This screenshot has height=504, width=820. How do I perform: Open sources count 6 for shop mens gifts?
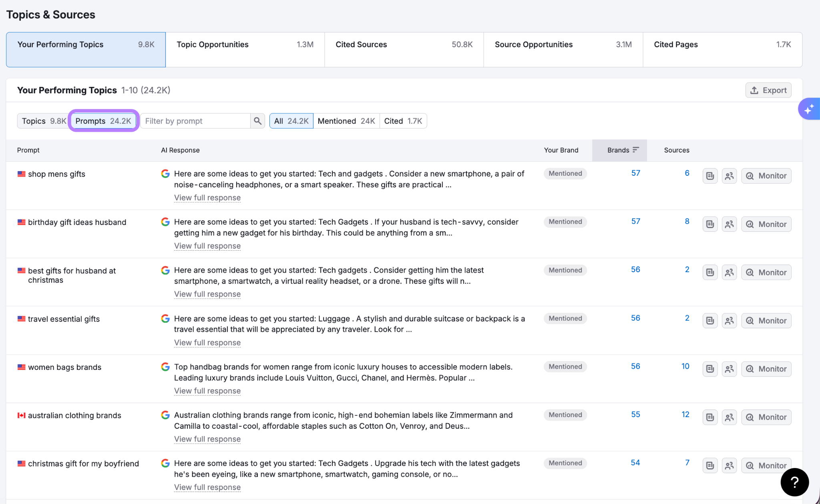click(687, 173)
